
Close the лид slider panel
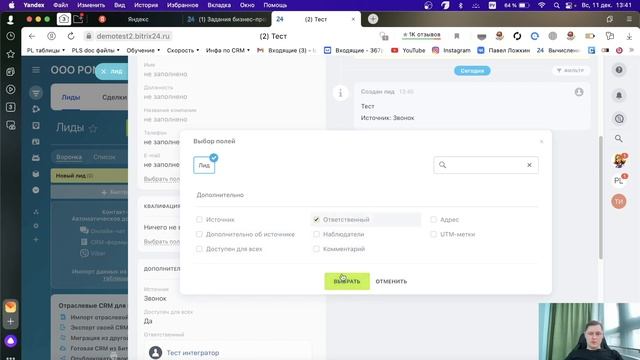[103, 71]
